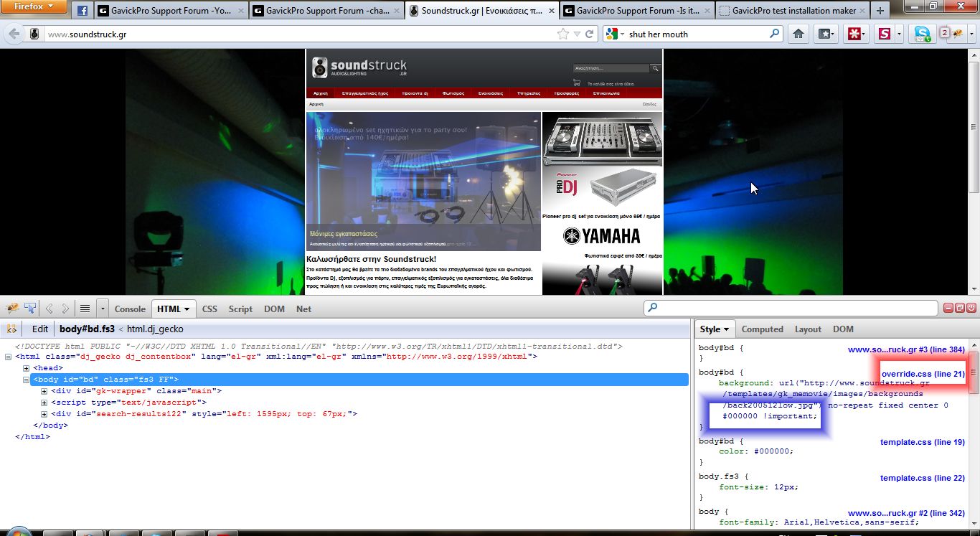Open the Style tab dropdown arrow
Viewport: 980px width, 536px height.
click(726, 329)
